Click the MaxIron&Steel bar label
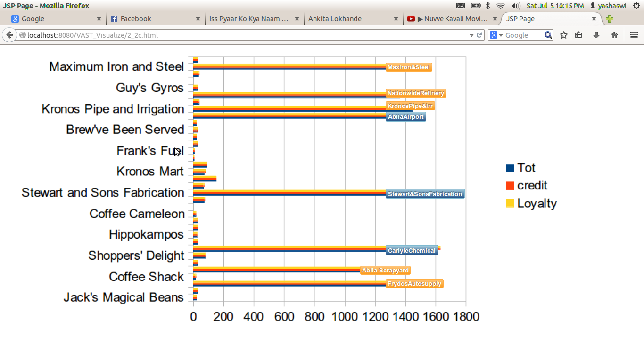Image resolution: width=644 pixels, height=362 pixels. click(x=409, y=67)
